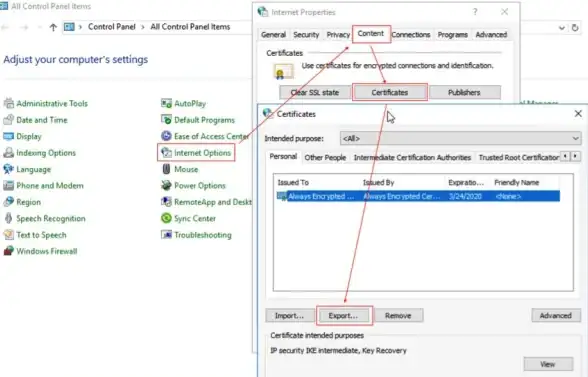Open the Troubleshooting icon
Image resolution: width=588 pixels, height=377 pixels.
click(166, 235)
